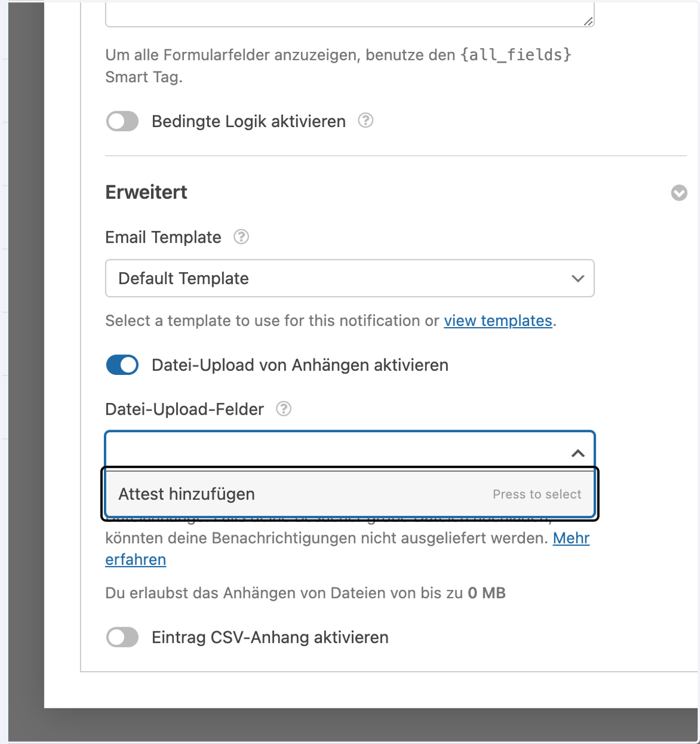Click help icon next to Datei-Upload-Felder
This screenshot has width=700, height=744.
coord(283,409)
